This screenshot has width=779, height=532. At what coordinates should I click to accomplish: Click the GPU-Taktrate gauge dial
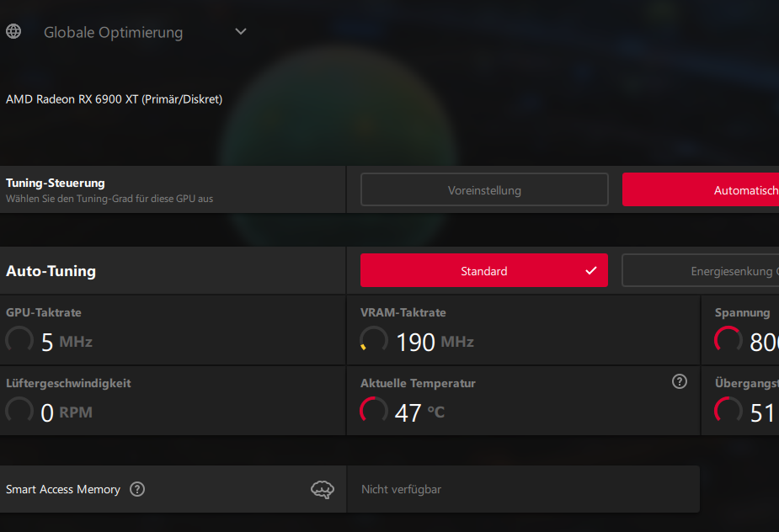coord(19,340)
